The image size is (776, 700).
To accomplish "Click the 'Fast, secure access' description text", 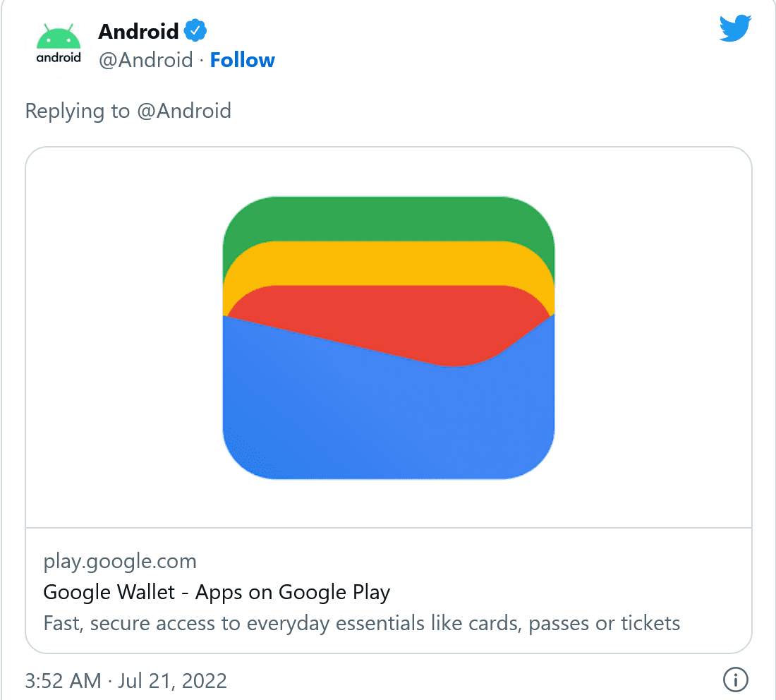I will [361, 623].
